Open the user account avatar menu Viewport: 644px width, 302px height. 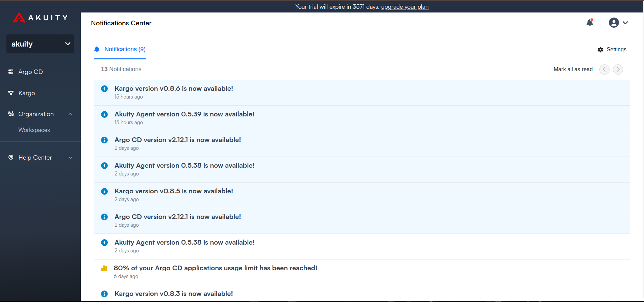pos(614,23)
